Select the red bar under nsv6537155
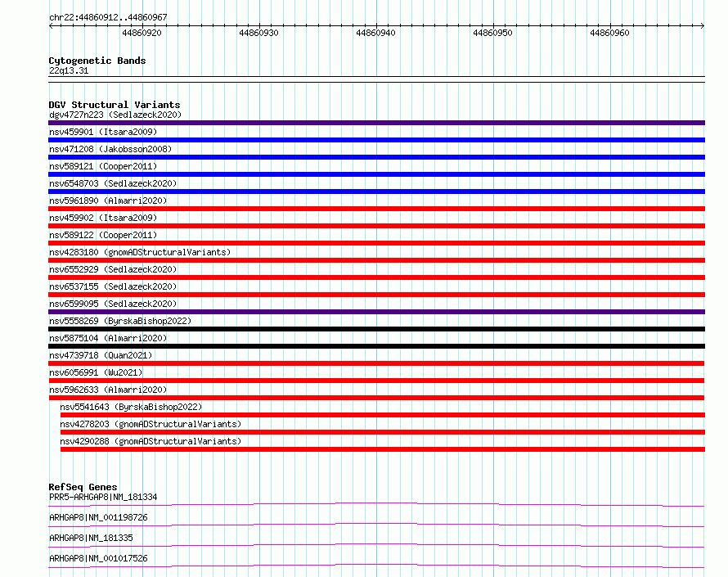This screenshot has height=577, width=728. tap(376, 295)
